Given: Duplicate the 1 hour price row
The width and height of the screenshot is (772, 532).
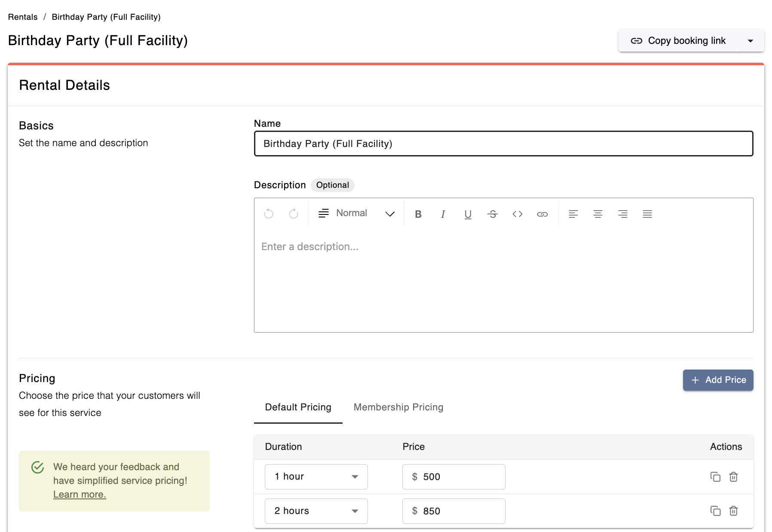Looking at the screenshot, I should point(715,477).
